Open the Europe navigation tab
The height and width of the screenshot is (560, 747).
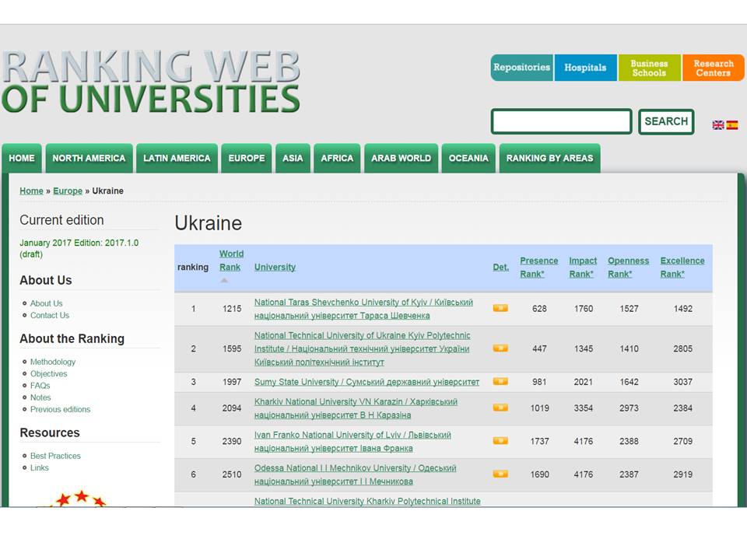tap(247, 158)
